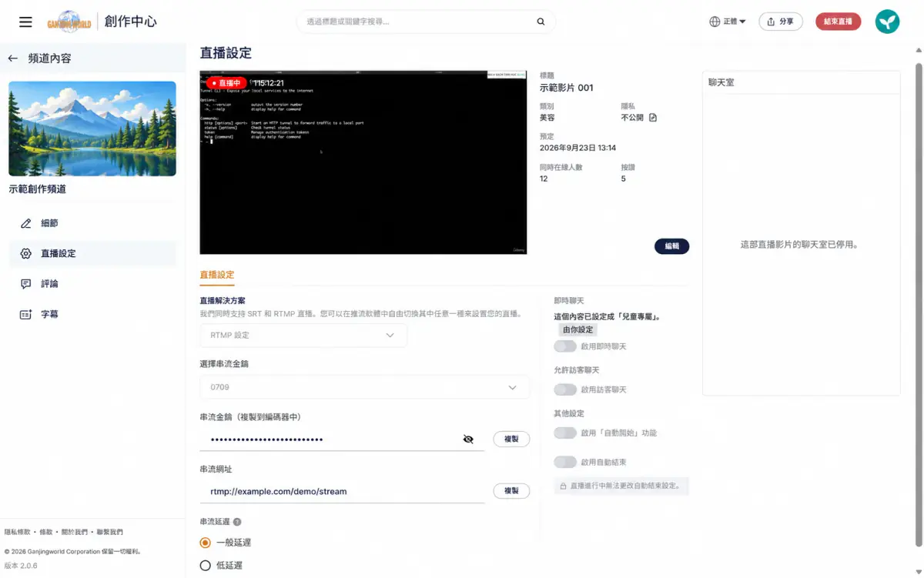This screenshot has height=578, width=924.
Task: Toggle the 啟用自動結束 switch
Action: (565, 462)
